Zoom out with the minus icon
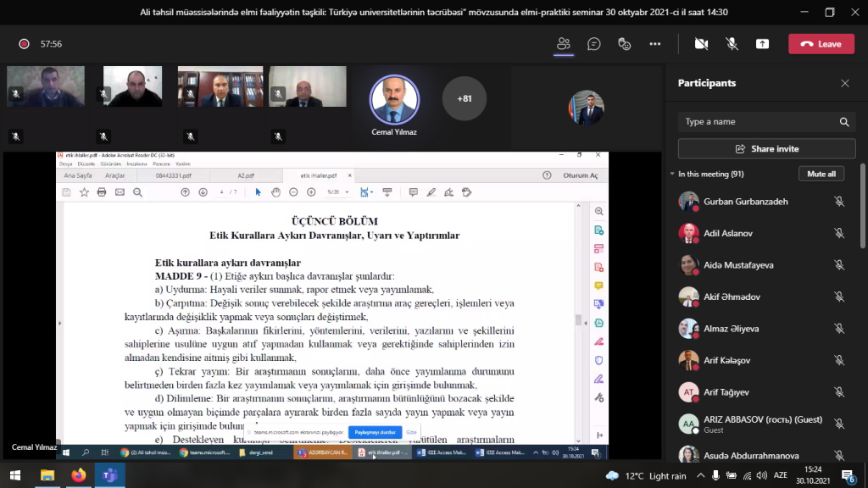868x488 pixels. (x=293, y=192)
